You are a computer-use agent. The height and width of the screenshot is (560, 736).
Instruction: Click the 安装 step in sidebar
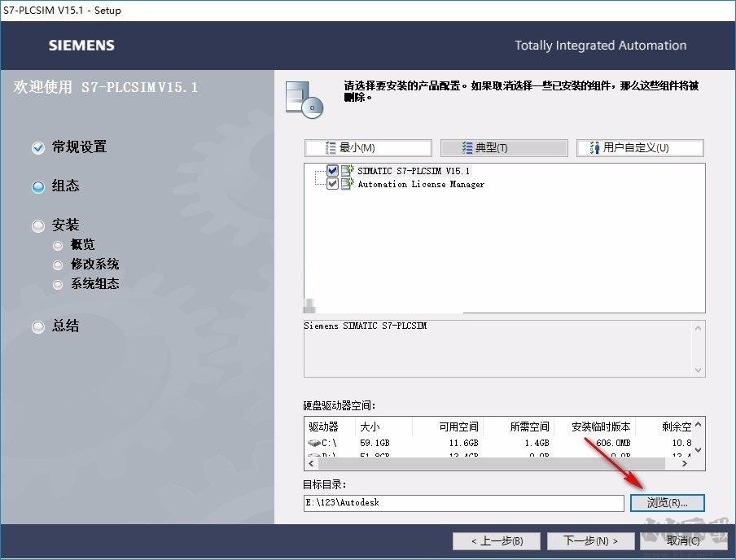(65, 225)
